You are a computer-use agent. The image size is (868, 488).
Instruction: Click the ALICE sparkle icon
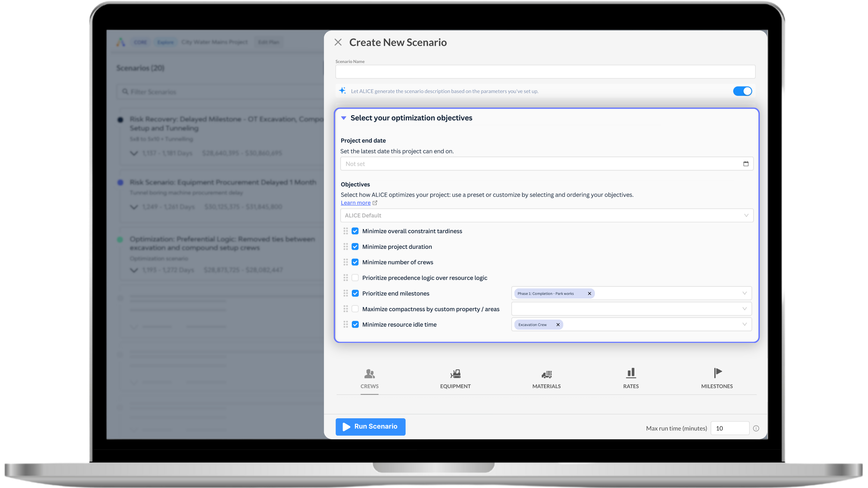pyautogui.click(x=342, y=91)
